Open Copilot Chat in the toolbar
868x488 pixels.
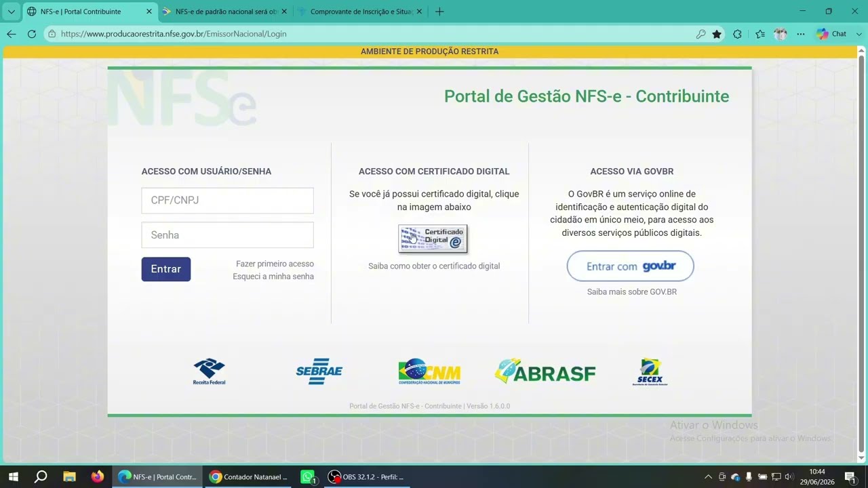click(x=831, y=34)
